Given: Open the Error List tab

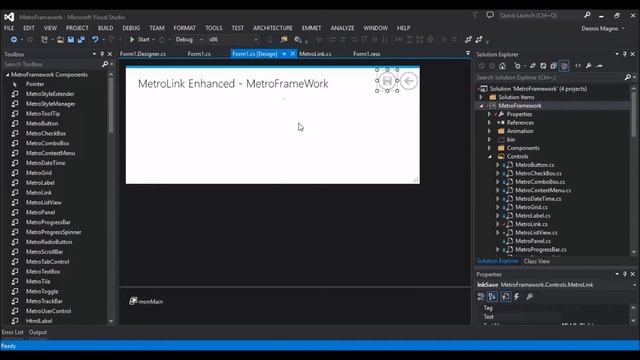Looking at the screenshot, I should coord(13,332).
